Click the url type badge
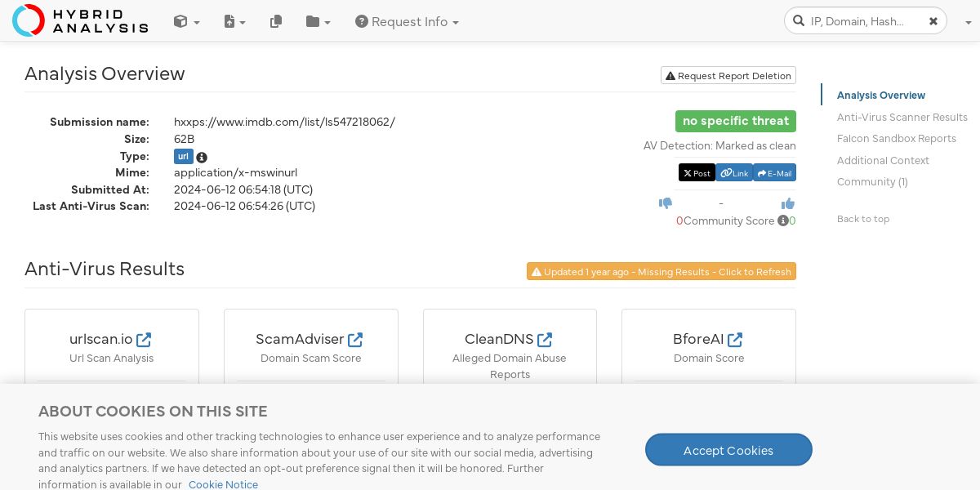980x490 pixels. [183, 157]
